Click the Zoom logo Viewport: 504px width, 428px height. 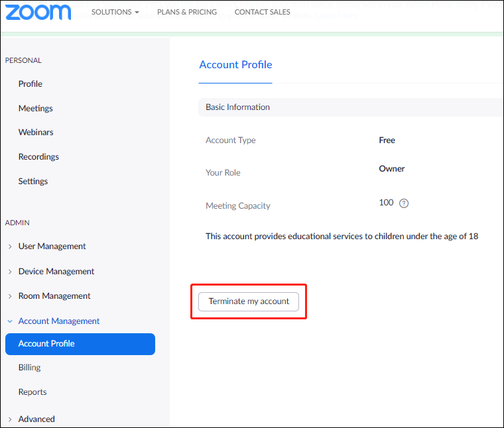pos(38,12)
